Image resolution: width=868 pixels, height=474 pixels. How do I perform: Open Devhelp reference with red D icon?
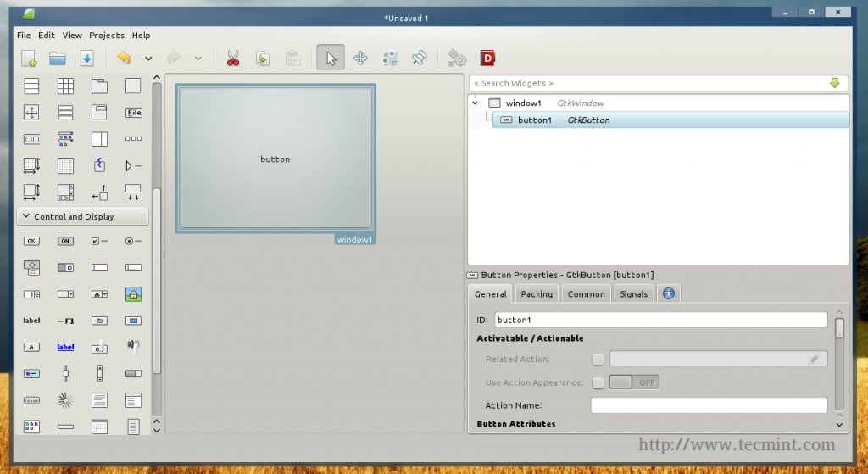coord(487,59)
